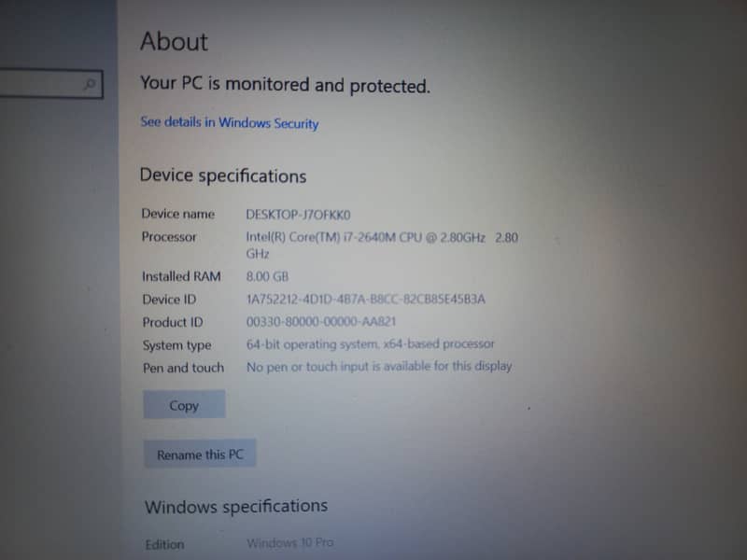Viewport: 747px width, 560px height.
Task: Click the search magnifier icon
Action: (89, 84)
